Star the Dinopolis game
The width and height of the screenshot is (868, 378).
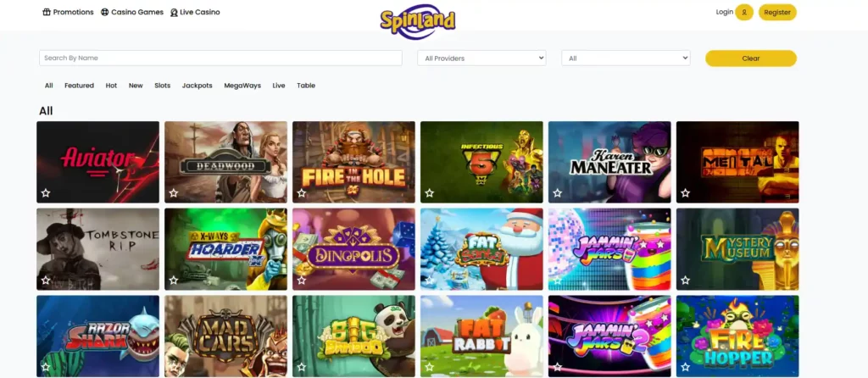tap(301, 280)
